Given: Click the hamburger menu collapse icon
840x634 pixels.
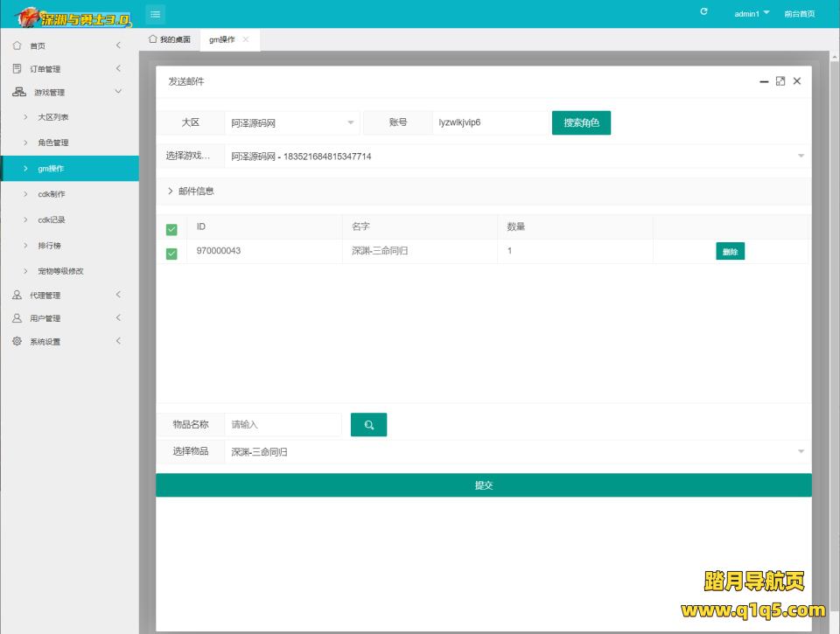Looking at the screenshot, I should click(x=155, y=14).
